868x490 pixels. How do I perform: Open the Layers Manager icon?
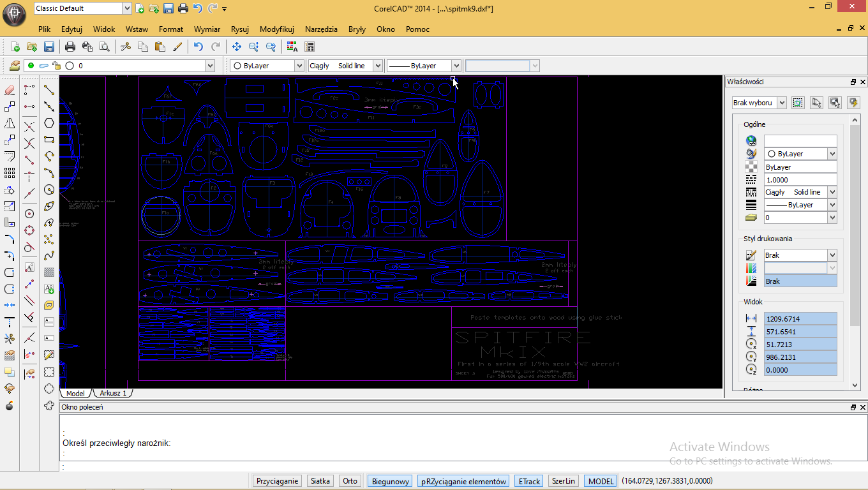pyautogui.click(x=14, y=66)
